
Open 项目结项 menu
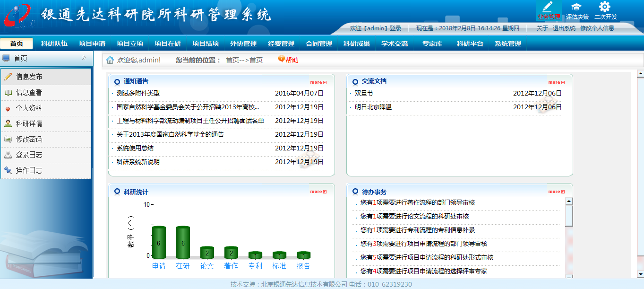[206, 44]
